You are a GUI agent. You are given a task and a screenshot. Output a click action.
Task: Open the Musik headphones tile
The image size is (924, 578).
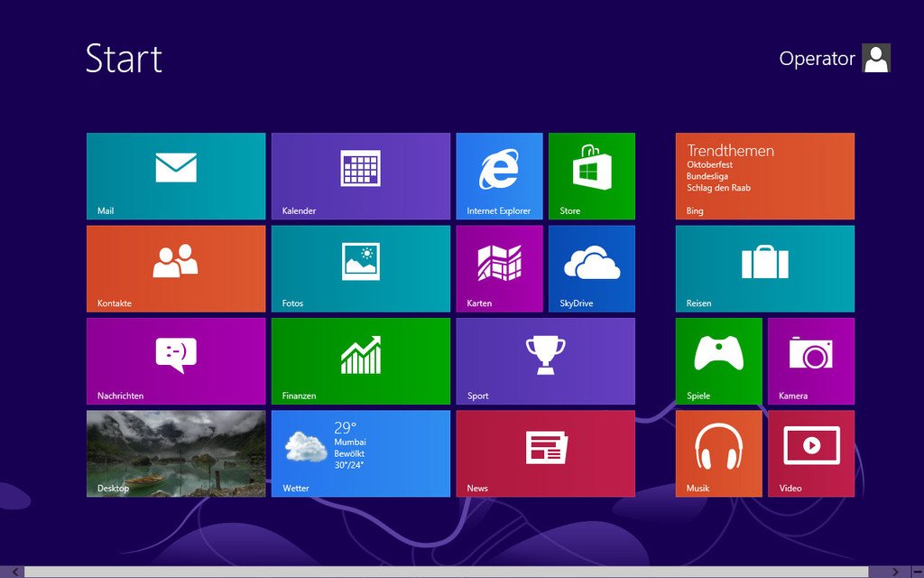(718, 453)
